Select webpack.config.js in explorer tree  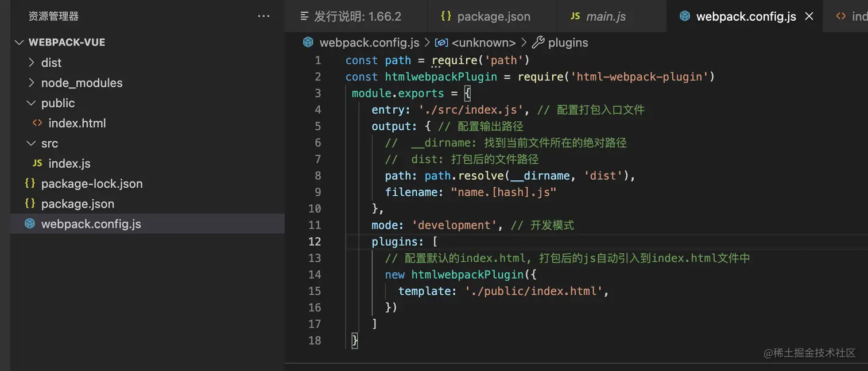[148, 223]
